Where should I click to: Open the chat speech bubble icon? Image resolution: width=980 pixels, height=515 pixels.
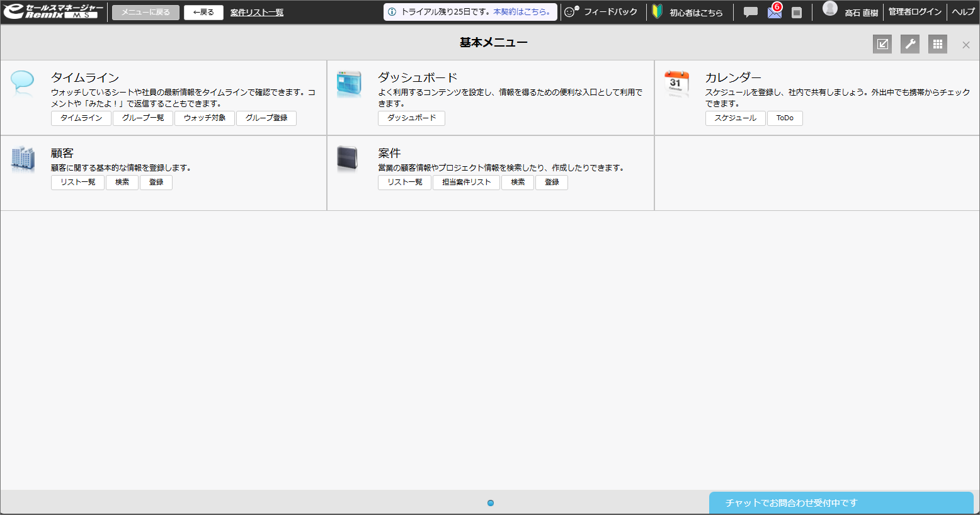tap(751, 12)
